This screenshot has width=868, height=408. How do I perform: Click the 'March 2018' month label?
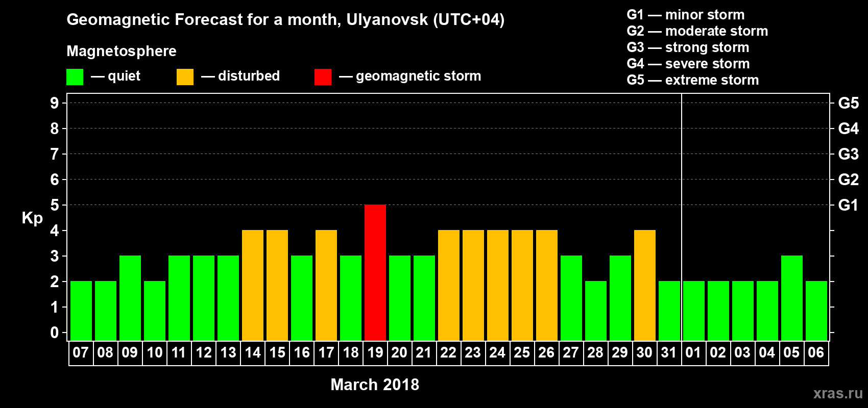375,385
